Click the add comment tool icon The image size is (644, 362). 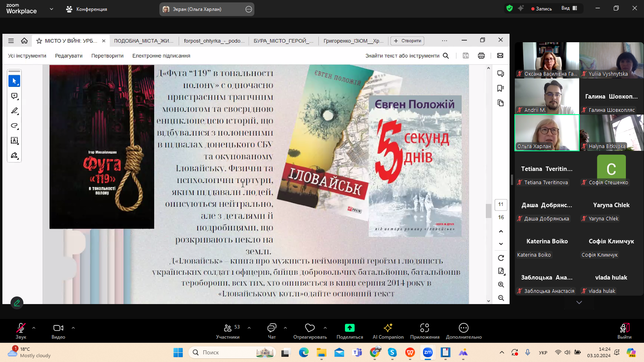click(x=14, y=96)
